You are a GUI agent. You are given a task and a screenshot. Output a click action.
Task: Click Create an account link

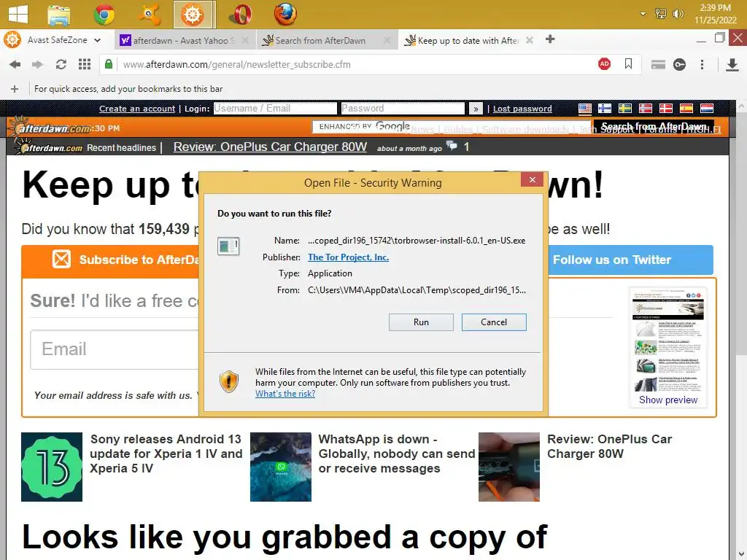click(137, 109)
